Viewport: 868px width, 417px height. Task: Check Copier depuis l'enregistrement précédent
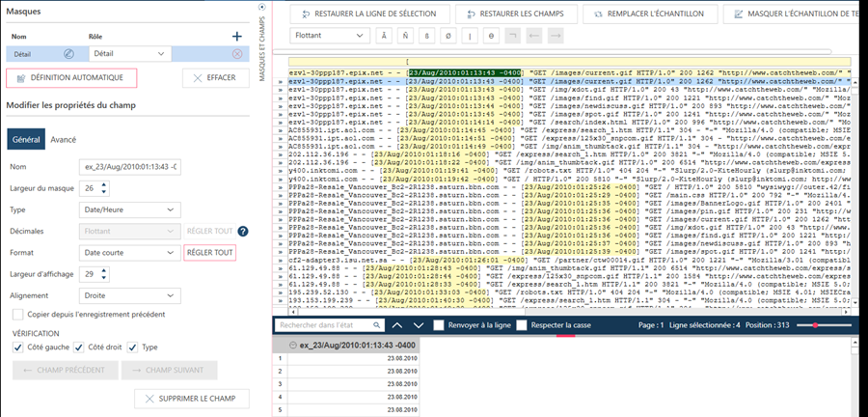(x=18, y=315)
